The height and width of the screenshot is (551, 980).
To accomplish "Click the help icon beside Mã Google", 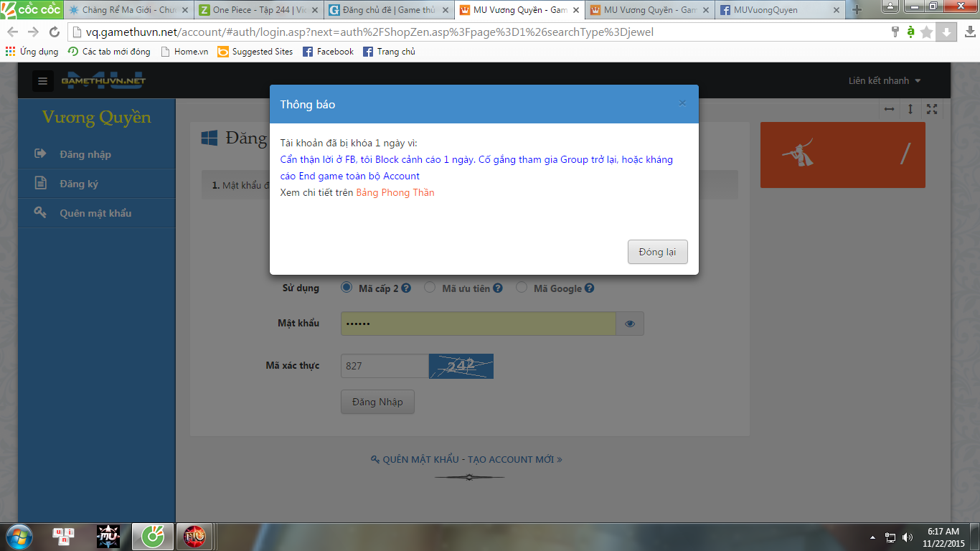I will 589,288.
